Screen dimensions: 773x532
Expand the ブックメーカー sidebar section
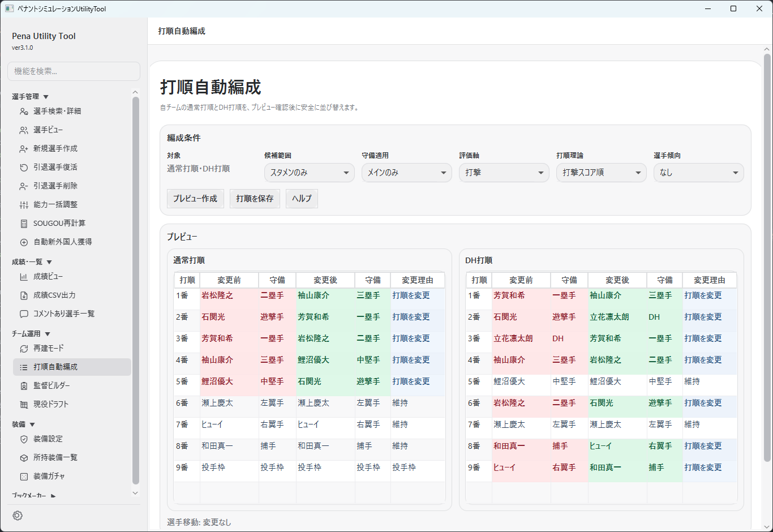coord(34,496)
